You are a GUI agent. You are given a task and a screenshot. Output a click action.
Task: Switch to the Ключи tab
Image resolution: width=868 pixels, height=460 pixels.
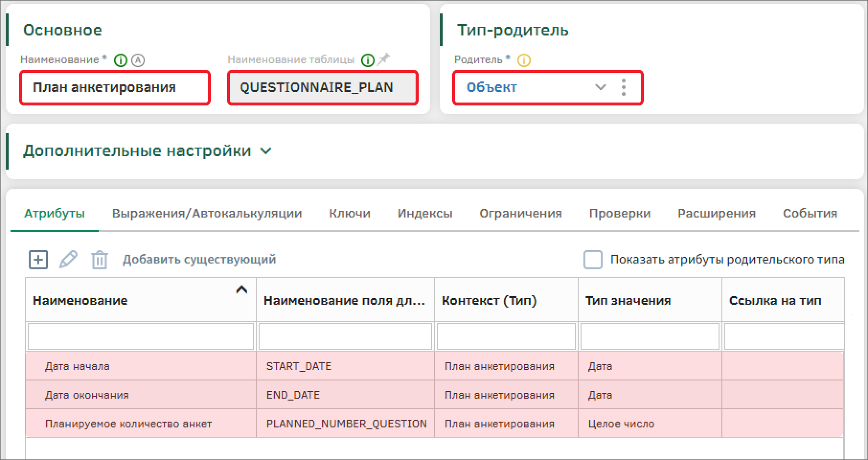[x=349, y=213]
